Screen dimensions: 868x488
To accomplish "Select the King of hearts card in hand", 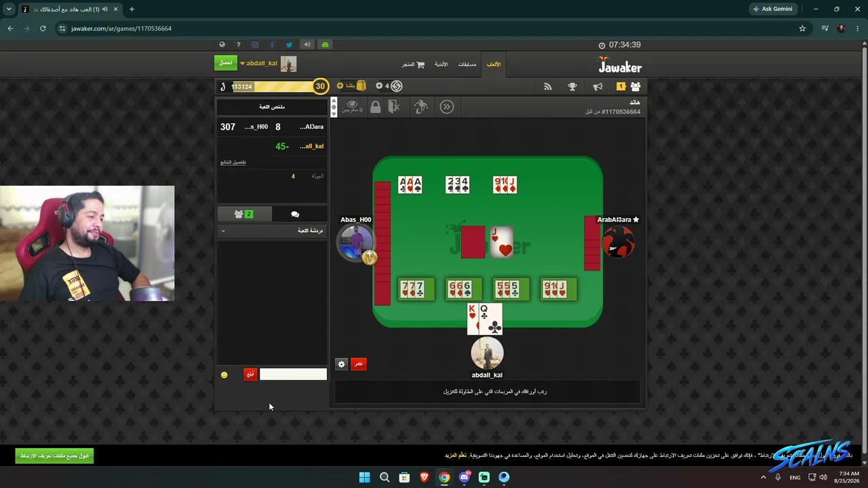I will click(x=473, y=319).
